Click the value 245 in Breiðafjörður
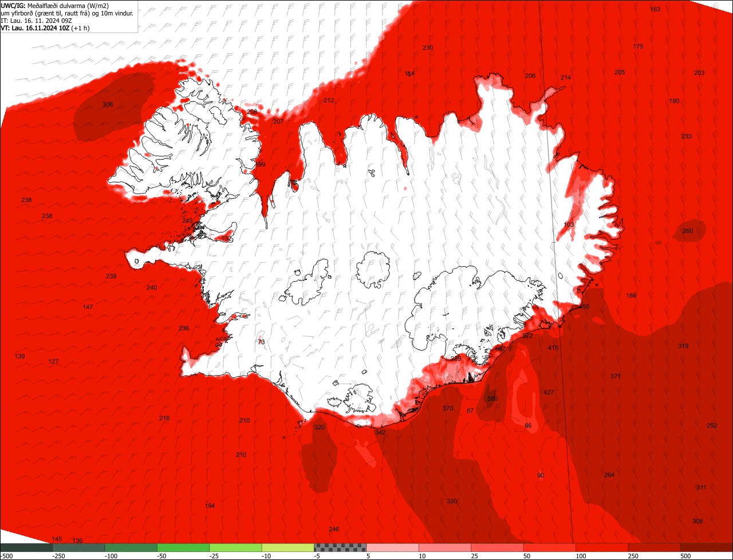733x560 pixels. point(187,220)
